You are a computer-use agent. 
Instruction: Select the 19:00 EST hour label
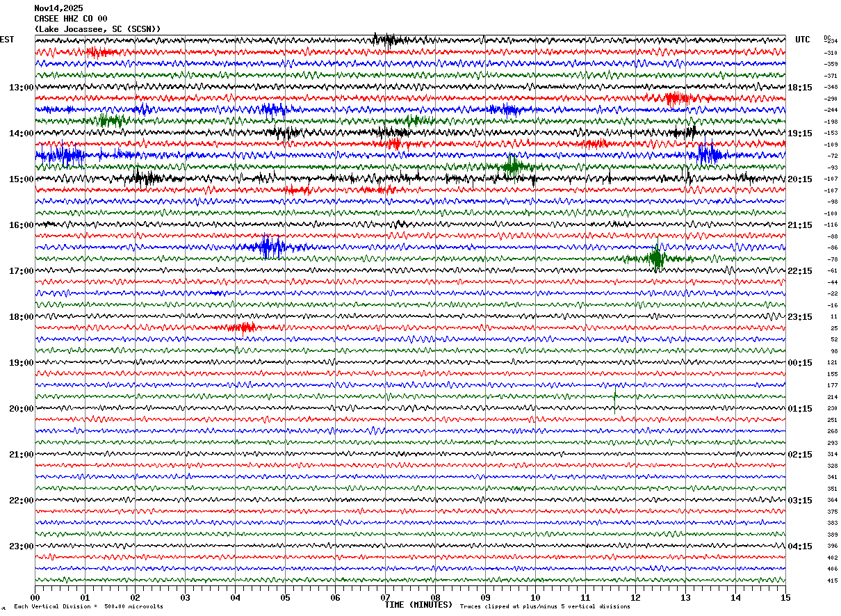(22, 363)
